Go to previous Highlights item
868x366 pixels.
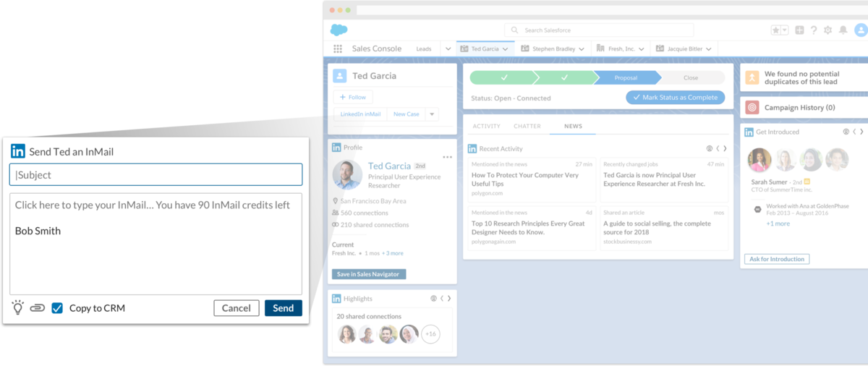[441, 298]
